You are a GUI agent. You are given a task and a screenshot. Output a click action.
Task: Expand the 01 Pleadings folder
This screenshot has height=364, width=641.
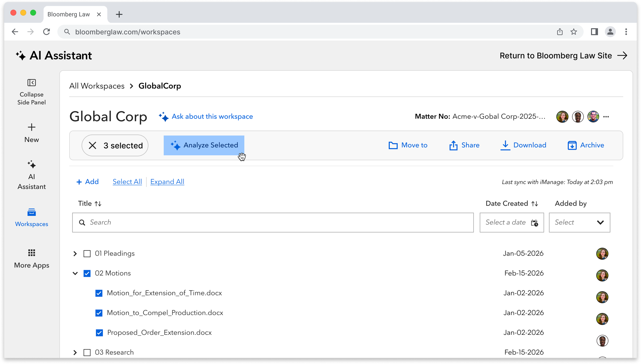click(75, 254)
